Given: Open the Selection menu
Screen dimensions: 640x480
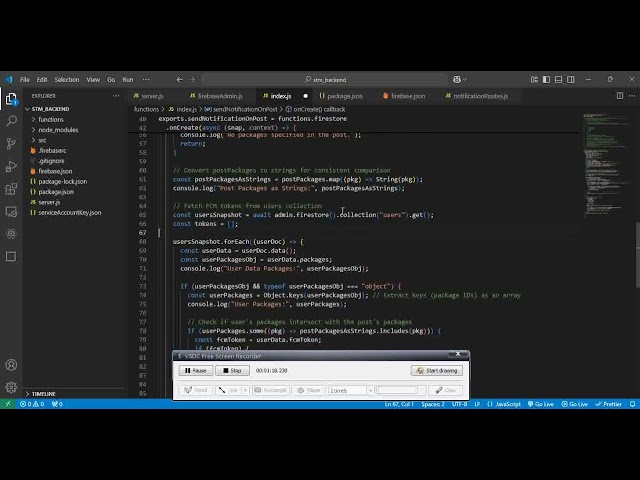Looking at the screenshot, I should tap(67, 80).
